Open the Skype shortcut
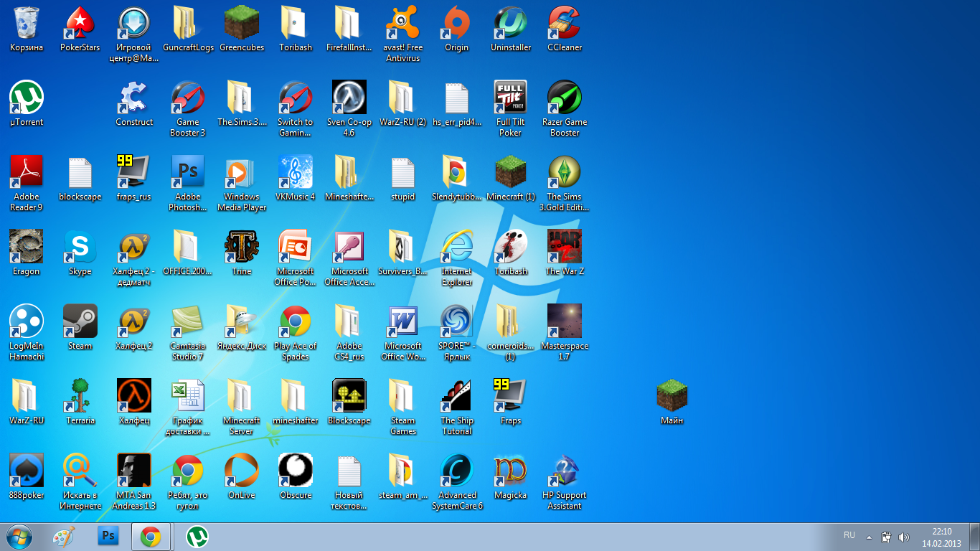Image resolution: width=980 pixels, height=551 pixels. 80,247
